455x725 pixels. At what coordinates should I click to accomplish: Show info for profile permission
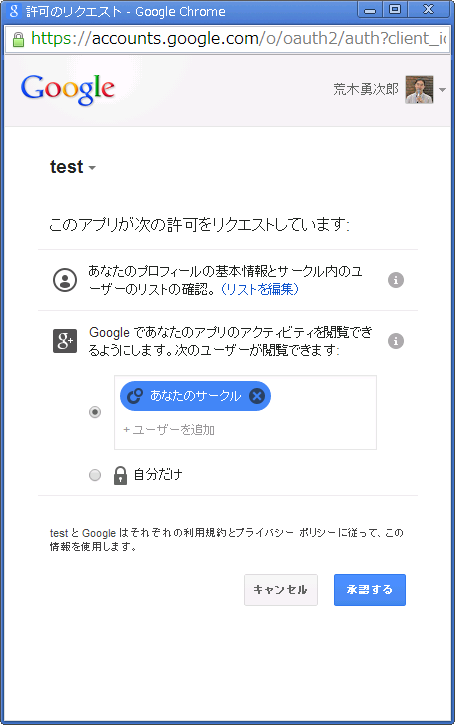coord(396,280)
